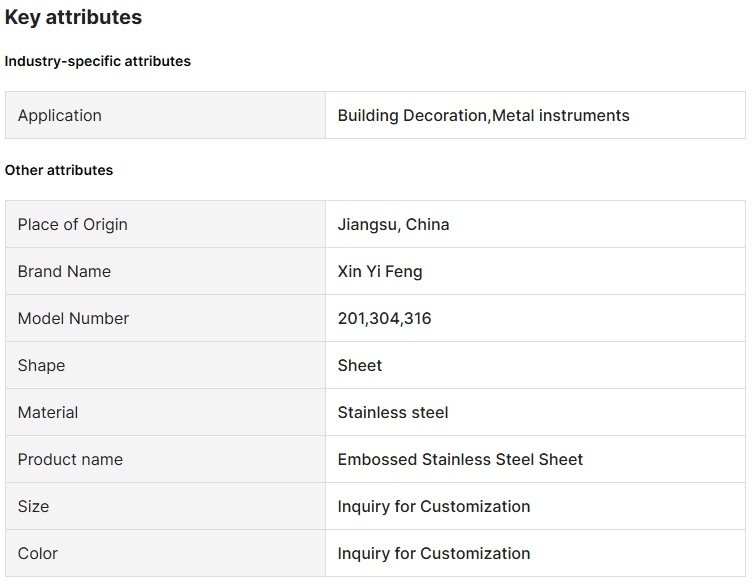The height and width of the screenshot is (585, 752).
Task: Select the Jiangsu, China value
Action: pyautogui.click(x=393, y=224)
